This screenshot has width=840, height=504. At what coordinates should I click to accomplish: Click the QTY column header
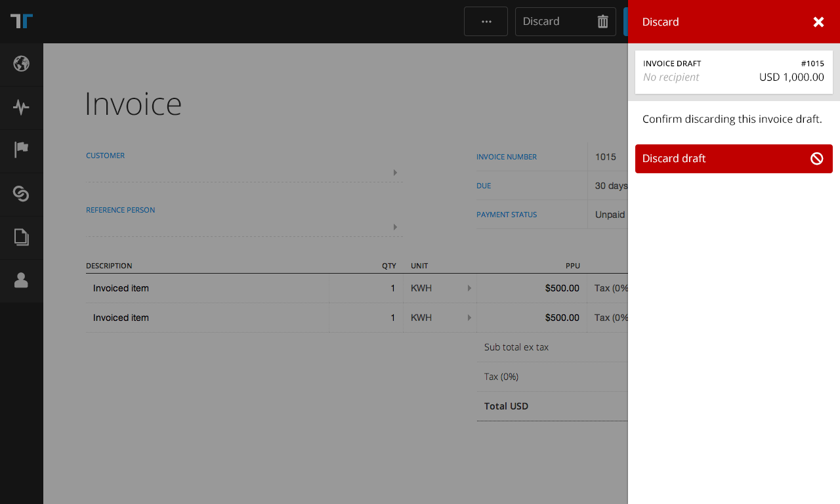[x=389, y=266]
